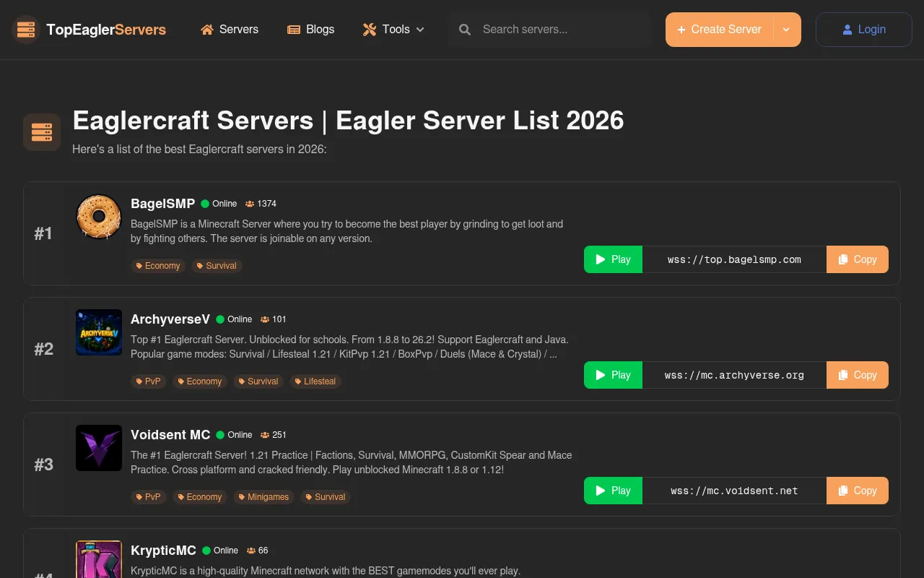Image resolution: width=924 pixels, height=578 pixels.
Task: Click the ArchyverseV player count 101
Action: click(x=274, y=319)
